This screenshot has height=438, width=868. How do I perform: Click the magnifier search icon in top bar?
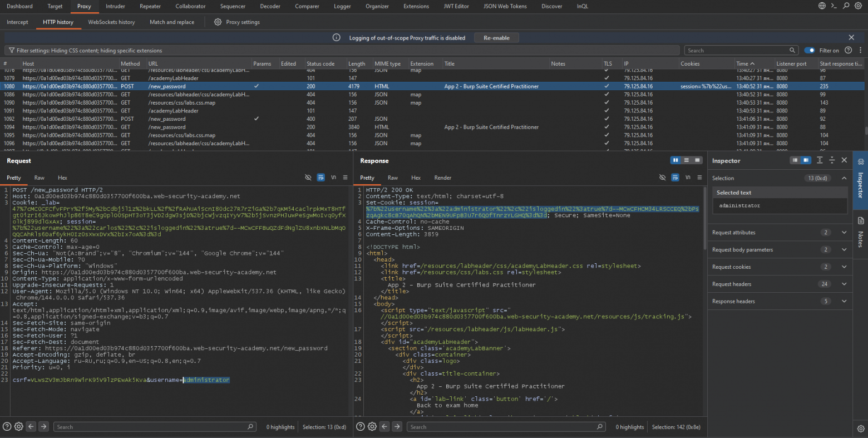846,6
